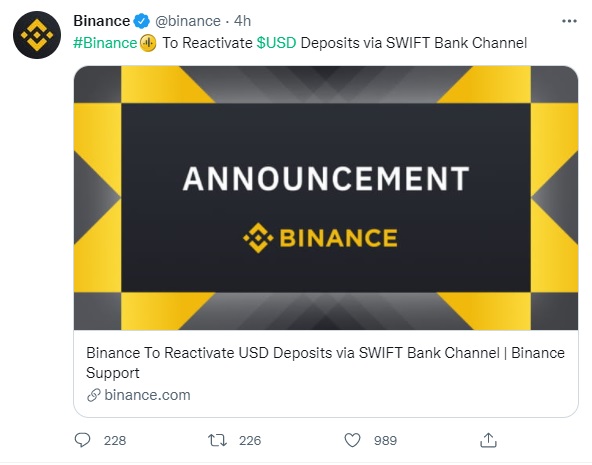Open the ANNOUNCEMENT card image

tap(326, 198)
